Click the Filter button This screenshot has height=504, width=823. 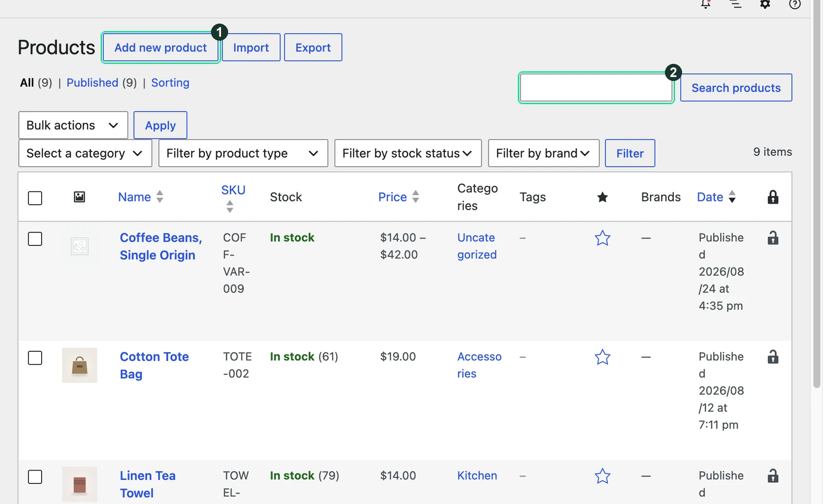pos(630,153)
